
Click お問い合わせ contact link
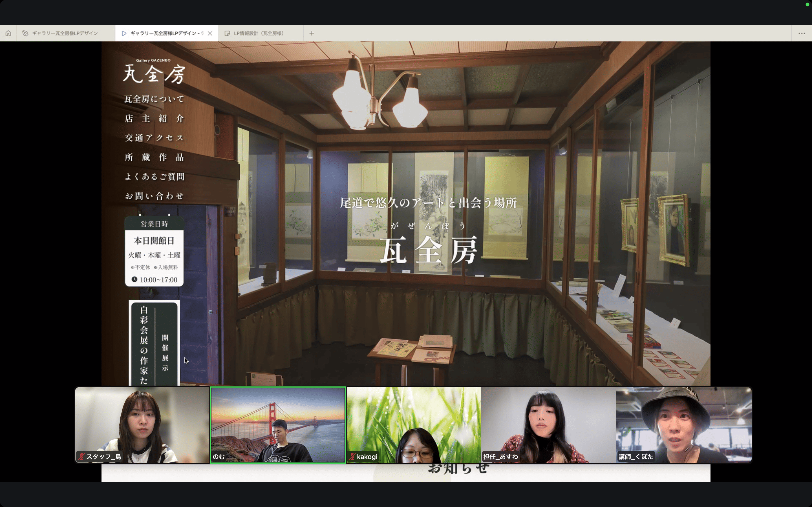[154, 196]
